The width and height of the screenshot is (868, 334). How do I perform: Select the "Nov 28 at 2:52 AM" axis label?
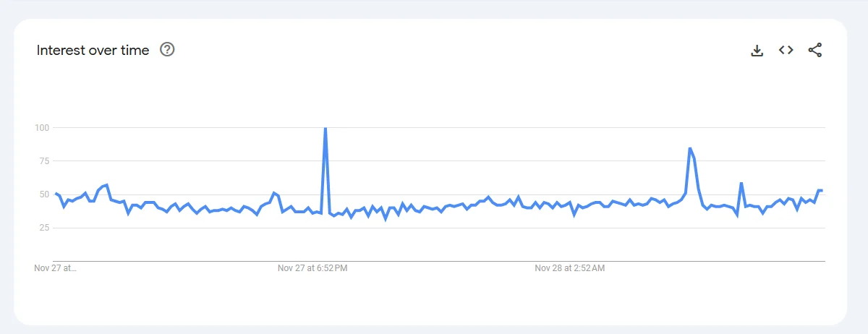pos(570,268)
